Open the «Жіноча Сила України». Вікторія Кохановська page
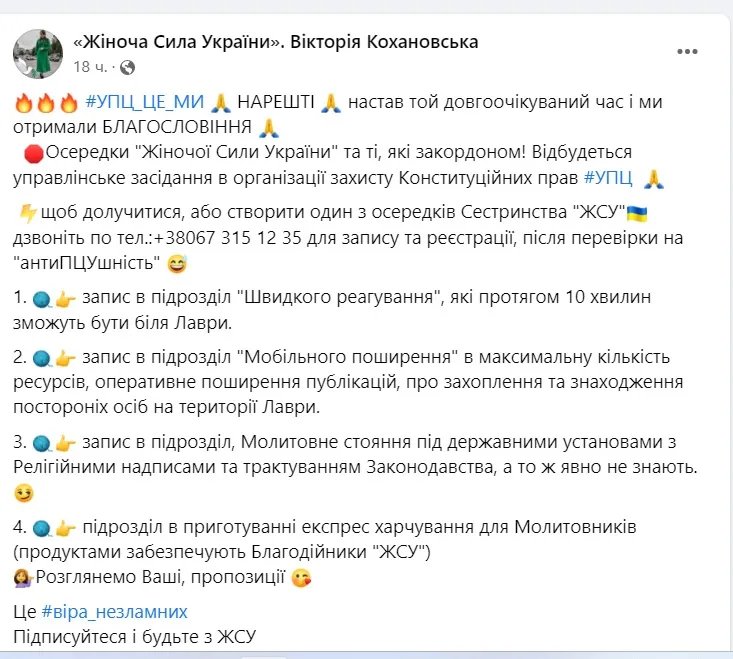The height and width of the screenshot is (659, 733). [x=276, y=41]
